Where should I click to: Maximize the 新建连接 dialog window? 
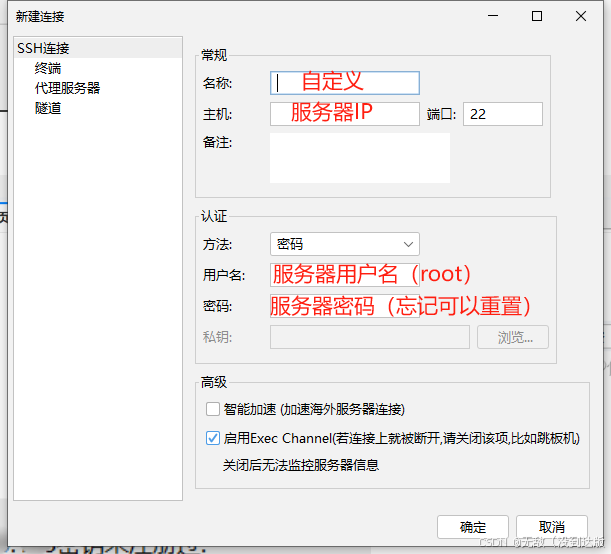(537, 16)
